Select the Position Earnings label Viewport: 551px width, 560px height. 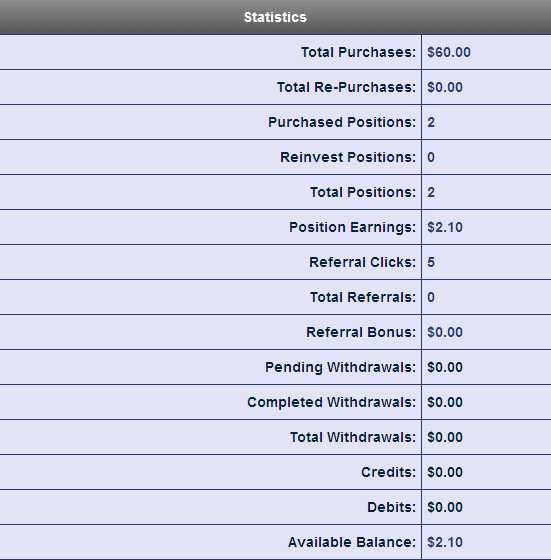click(x=353, y=227)
